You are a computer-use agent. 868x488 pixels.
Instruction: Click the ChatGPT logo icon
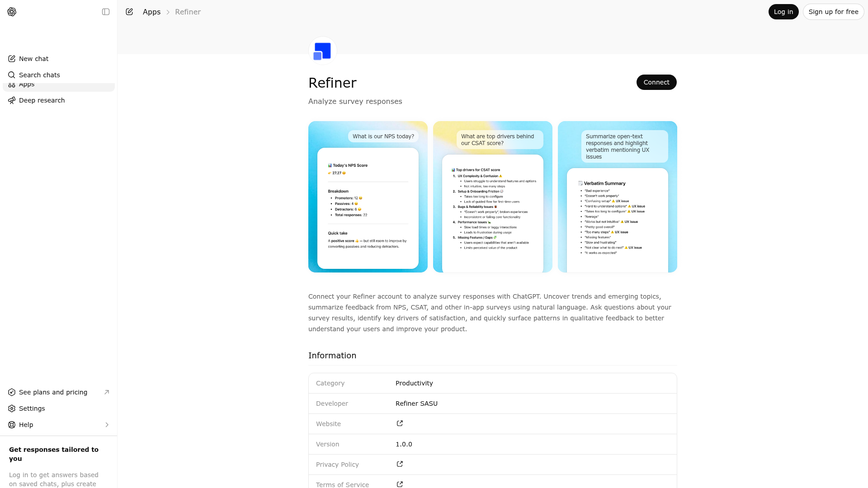[x=12, y=12]
